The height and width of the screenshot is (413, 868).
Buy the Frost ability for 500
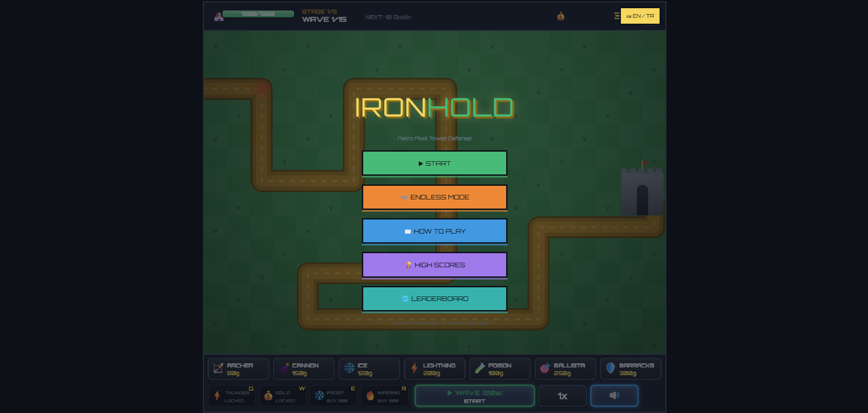point(334,396)
